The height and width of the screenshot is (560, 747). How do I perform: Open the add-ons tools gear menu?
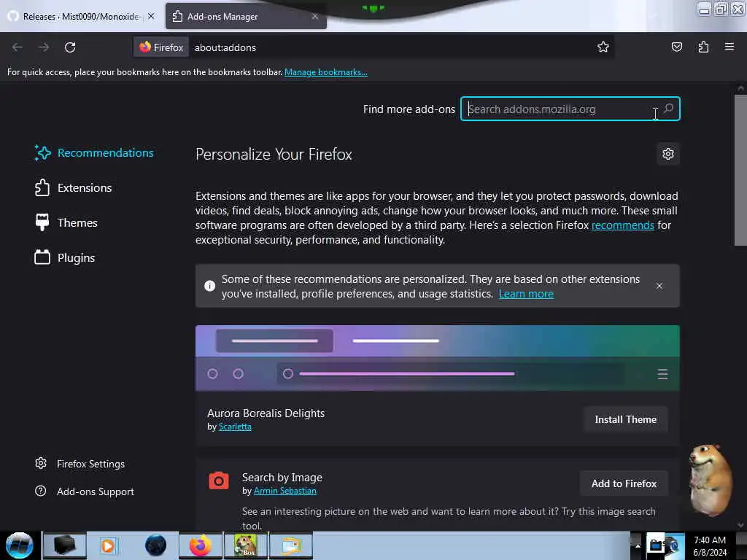point(668,154)
